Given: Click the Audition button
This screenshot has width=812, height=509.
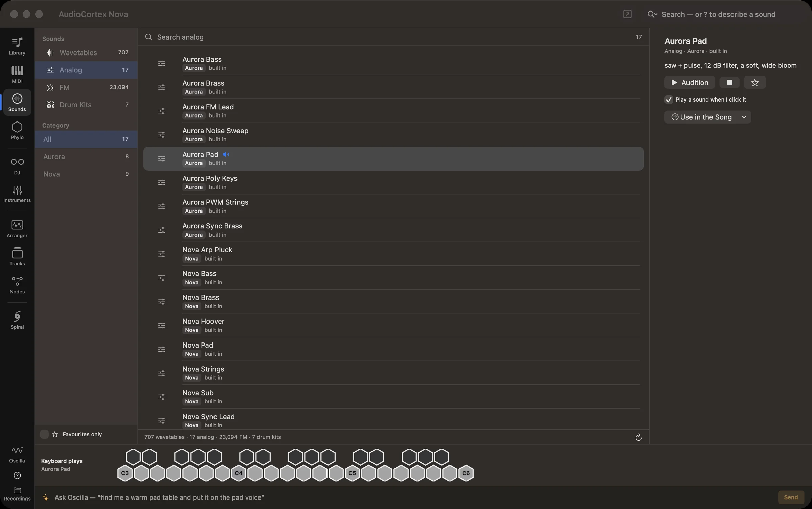Looking at the screenshot, I should [690, 83].
